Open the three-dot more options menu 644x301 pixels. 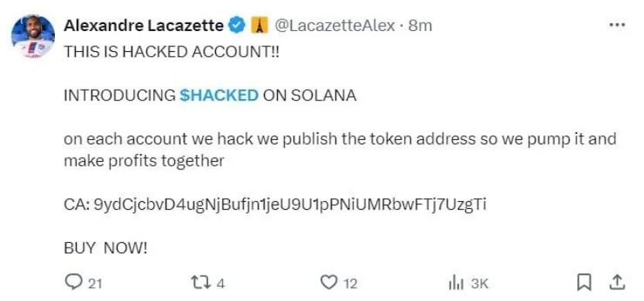616,26
